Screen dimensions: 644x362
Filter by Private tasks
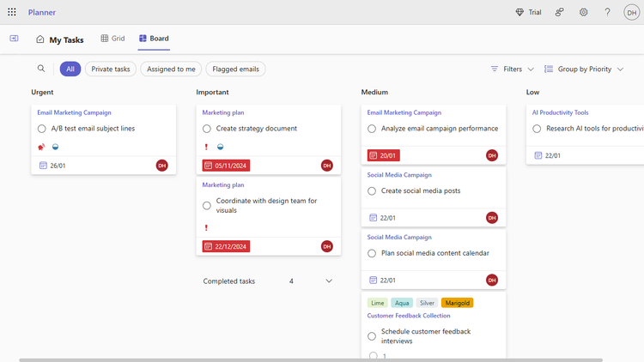pos(111,69)
